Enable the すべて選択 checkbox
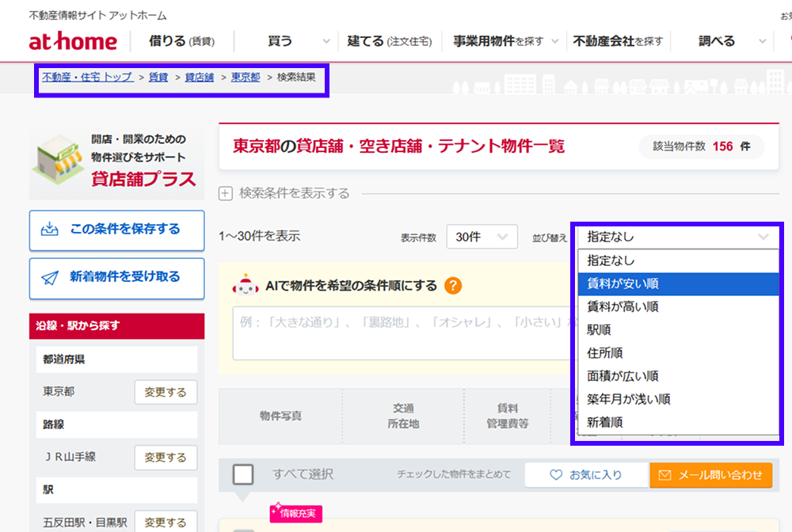The height and width of the screenshot is (532, 792). pyautogui.click(x=242, y=474)
